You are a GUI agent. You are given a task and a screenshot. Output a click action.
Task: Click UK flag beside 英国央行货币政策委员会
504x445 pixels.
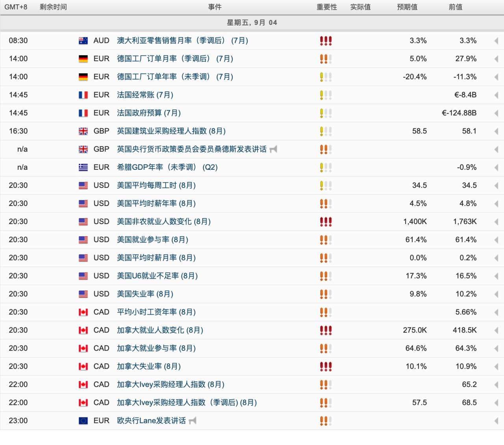click(83, 149)
